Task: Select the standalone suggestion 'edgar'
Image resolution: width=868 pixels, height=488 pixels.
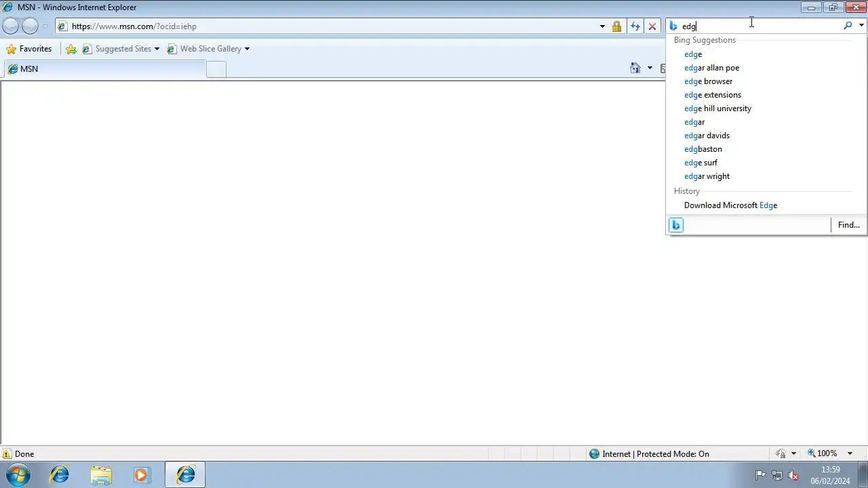Action: 694,122
